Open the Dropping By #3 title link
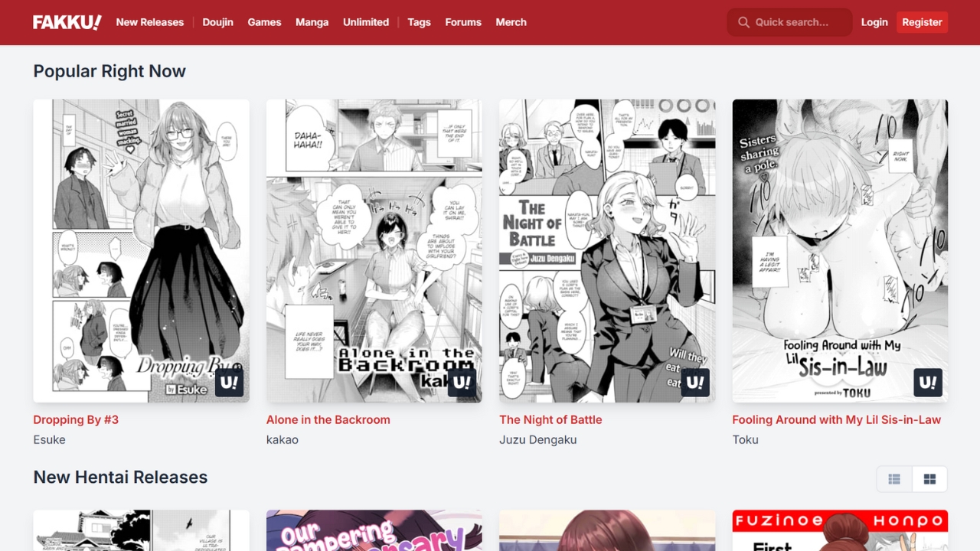The image size is (980, 551). coord(76,419)
